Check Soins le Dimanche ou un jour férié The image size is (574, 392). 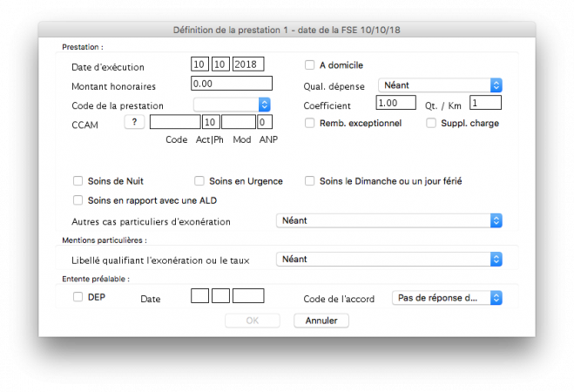pos(310,181)
